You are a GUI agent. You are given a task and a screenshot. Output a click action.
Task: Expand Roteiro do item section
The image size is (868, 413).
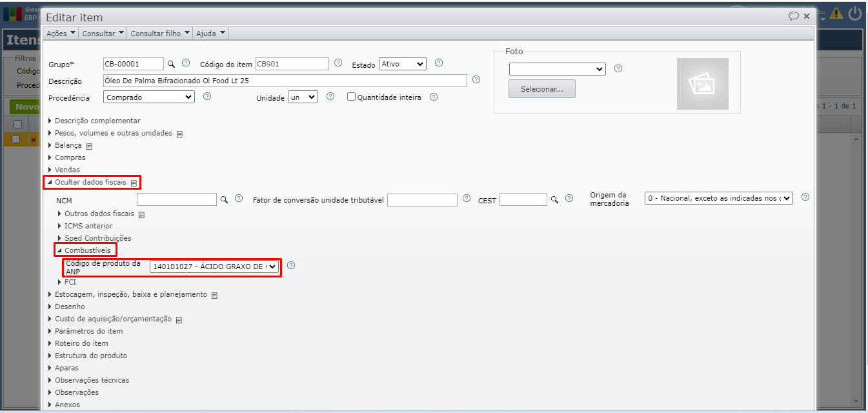(x=79, y=343)
